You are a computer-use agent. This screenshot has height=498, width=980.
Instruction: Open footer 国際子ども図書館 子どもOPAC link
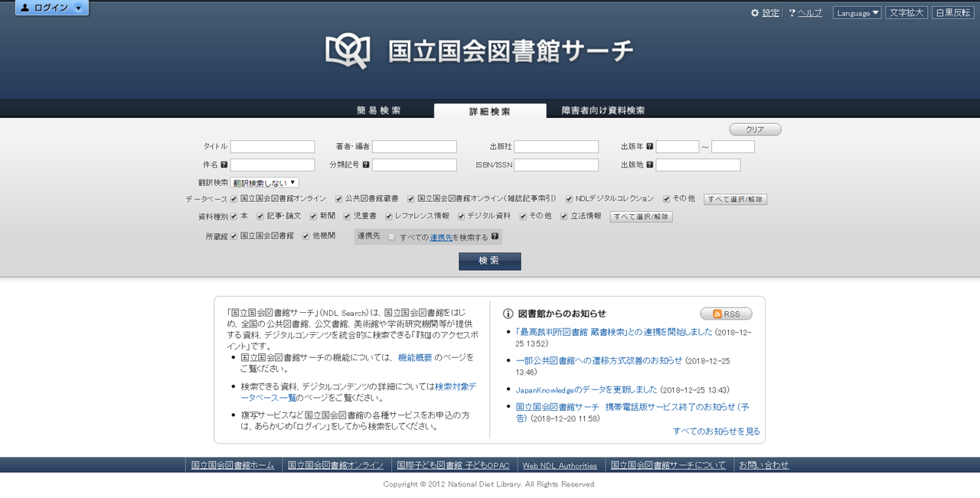tap(453, 465)
